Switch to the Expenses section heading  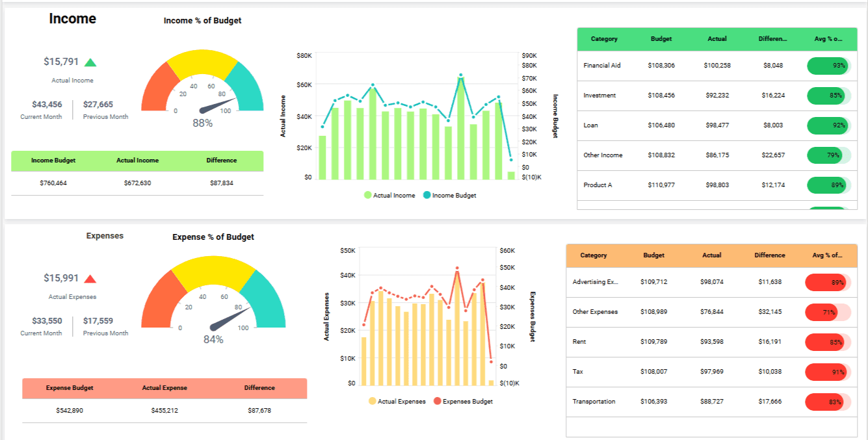coord(105,236)
